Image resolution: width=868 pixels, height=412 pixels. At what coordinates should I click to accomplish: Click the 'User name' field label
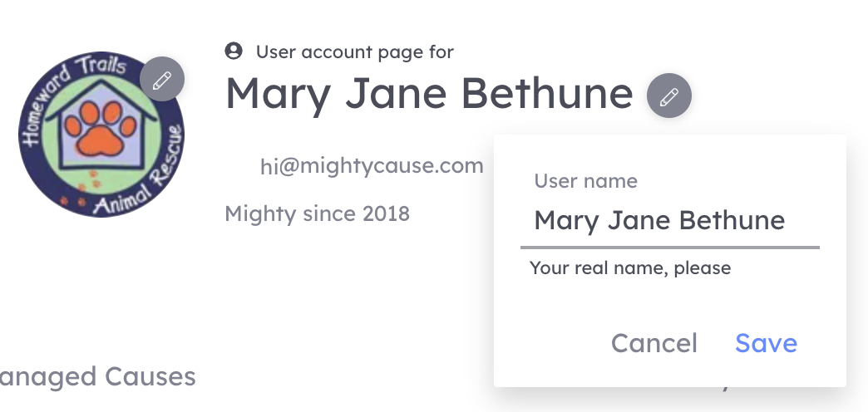[x=585, y=181]
